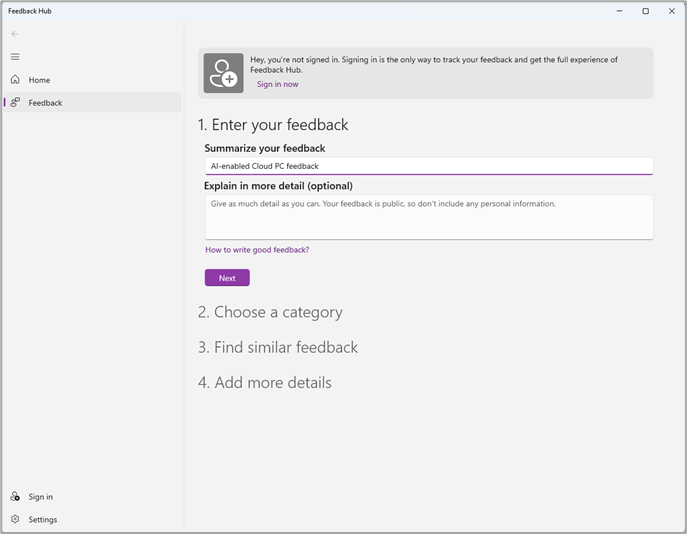687x534 pixels.
Task: Click the 4. Add more details heading
Action: point(265,382)
